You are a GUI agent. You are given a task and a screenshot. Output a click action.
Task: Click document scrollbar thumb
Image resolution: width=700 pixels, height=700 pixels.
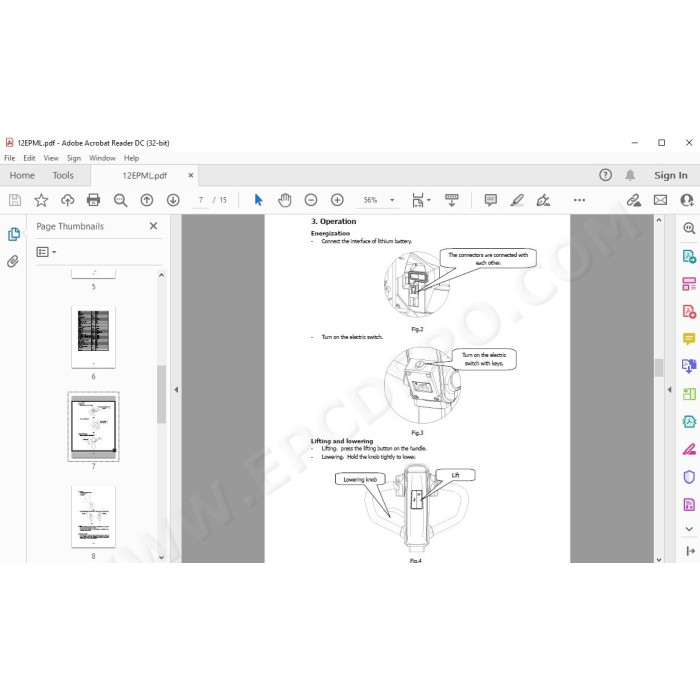point(658,368)
